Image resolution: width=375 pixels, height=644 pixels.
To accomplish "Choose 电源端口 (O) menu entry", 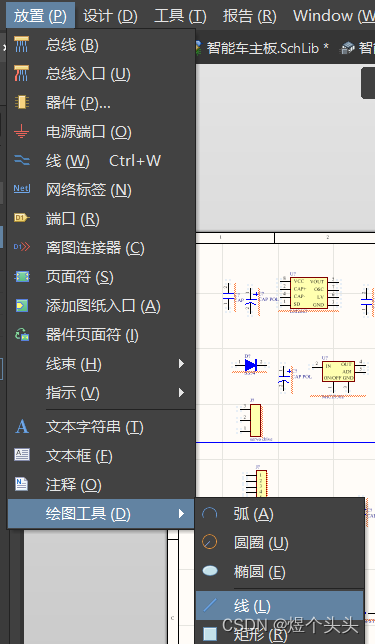I will [101, 131].
